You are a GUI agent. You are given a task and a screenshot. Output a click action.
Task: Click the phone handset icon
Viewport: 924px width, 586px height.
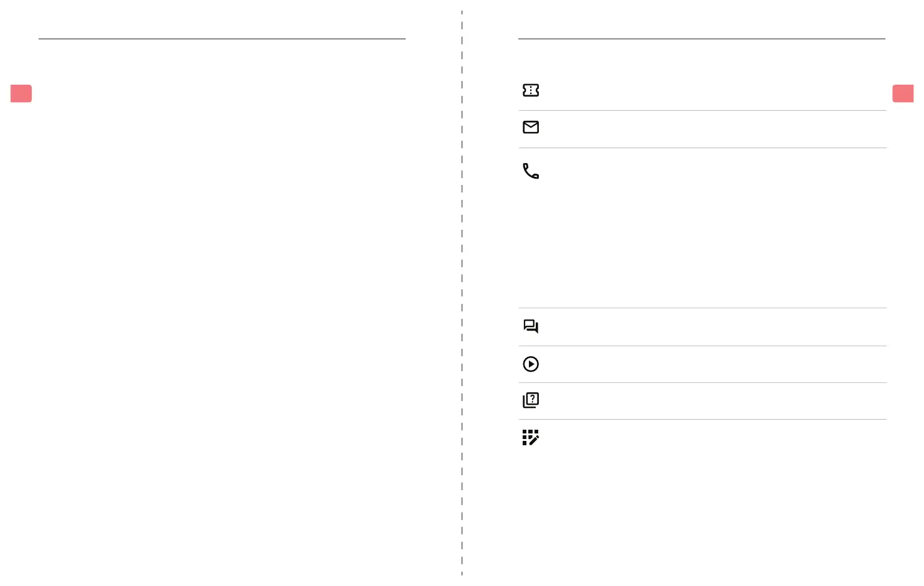(x=530, y=171)
